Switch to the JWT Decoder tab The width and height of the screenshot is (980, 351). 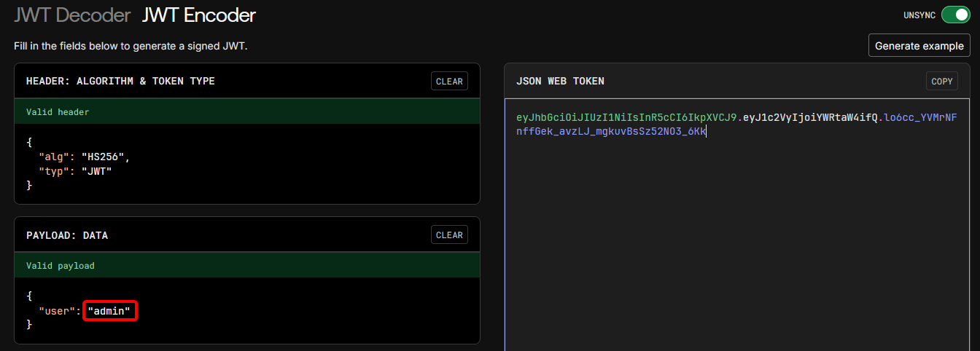pos(71,15)
